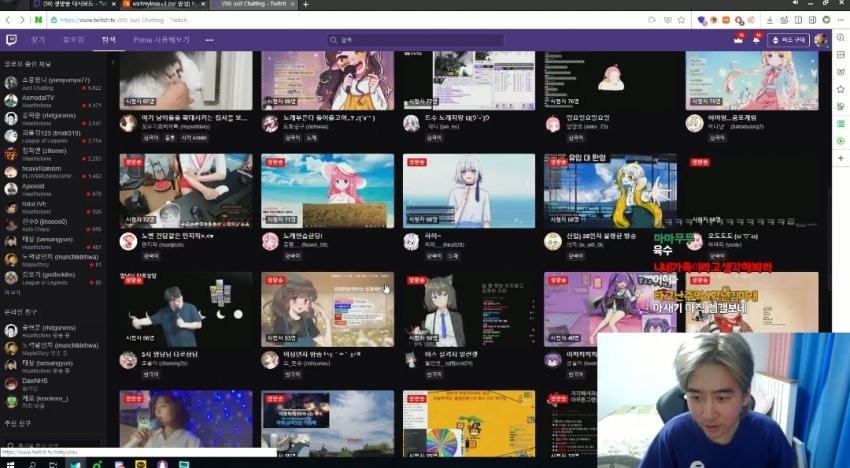The height and width of the screenshot is (468, 850).
Task: Open Apxvoid channel in sidebar
Action: [53, 189]
